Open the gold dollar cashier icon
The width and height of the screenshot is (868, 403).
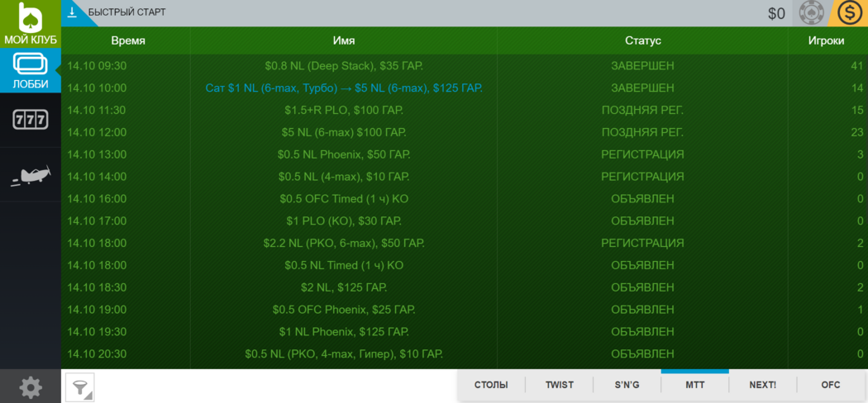[x=850, y=13]
